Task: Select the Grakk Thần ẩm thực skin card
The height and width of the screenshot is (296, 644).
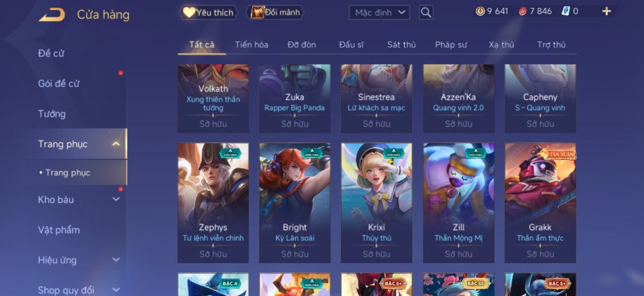Action: [540, 203]
